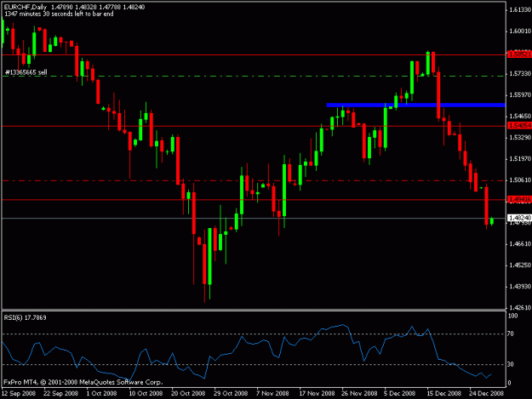Screen dimensions: 532x399
Task: Click the red 1.58521 price tag
Action: coord(519,54)
